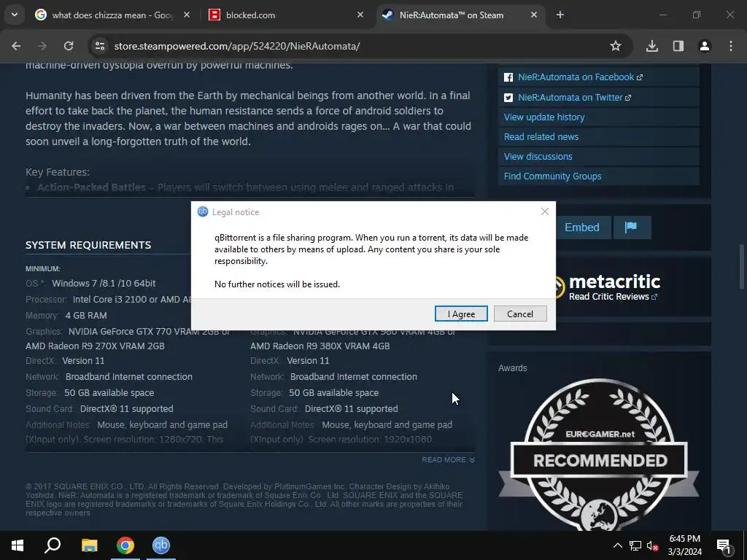Click the Facebook icon beside NieR:Automata link

[508, 77]
